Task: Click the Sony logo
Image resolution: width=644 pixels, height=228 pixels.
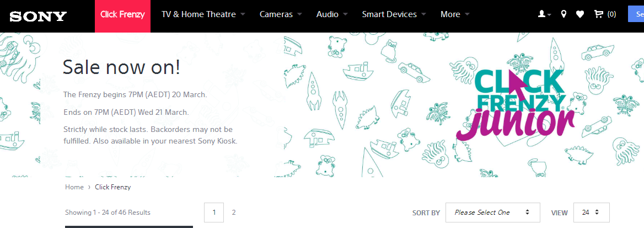Action: tap(38, 16)
